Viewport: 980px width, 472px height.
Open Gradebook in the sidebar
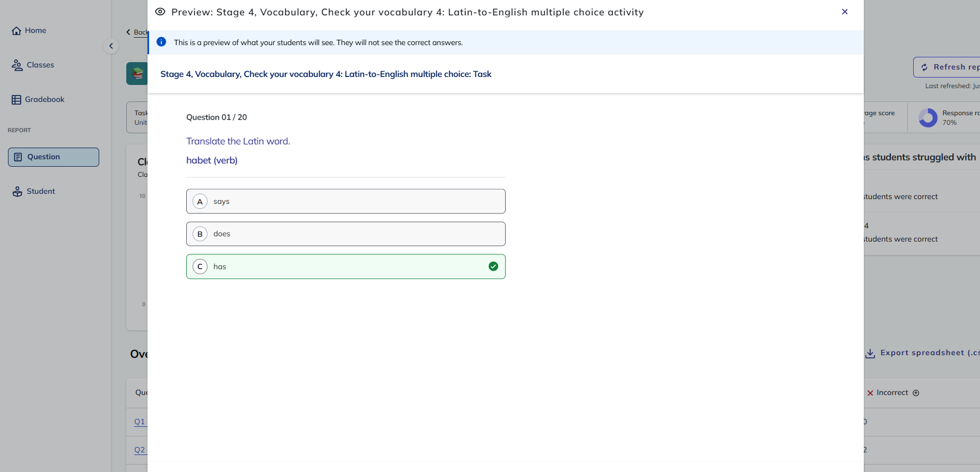coord(38,99)
